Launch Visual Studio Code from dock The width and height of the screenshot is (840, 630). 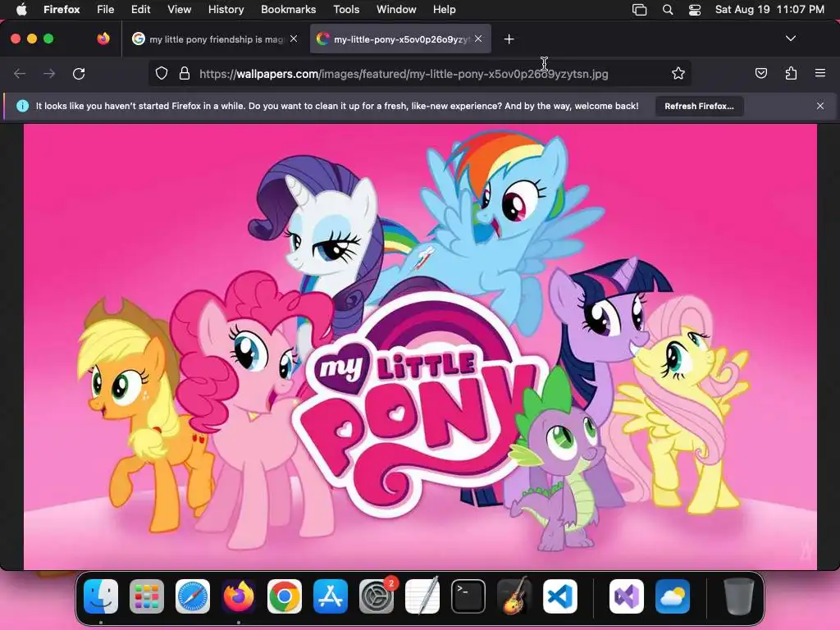559,596
